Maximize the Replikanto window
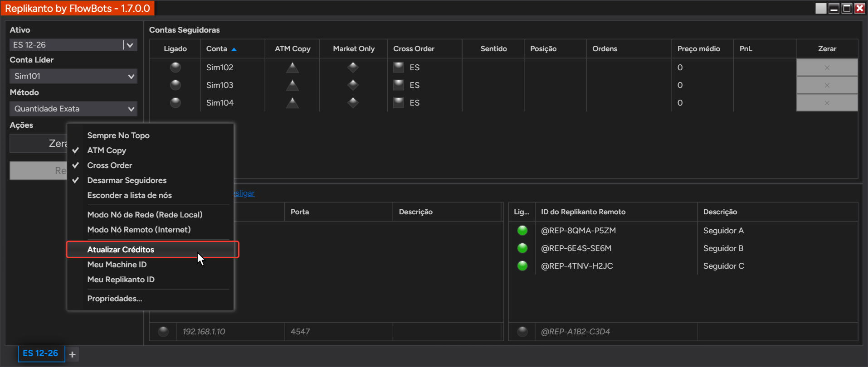This screenshot has width=868, height=367. click(847, 8)
